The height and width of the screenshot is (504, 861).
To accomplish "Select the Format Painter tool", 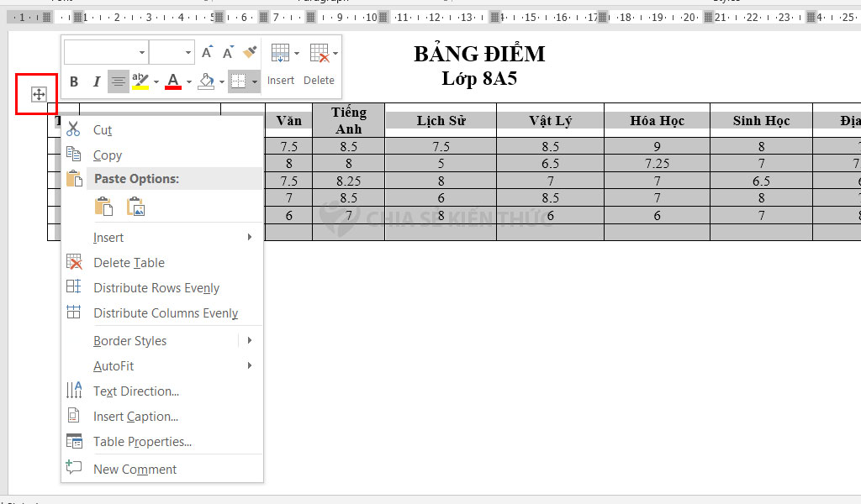I will [249, 52].
